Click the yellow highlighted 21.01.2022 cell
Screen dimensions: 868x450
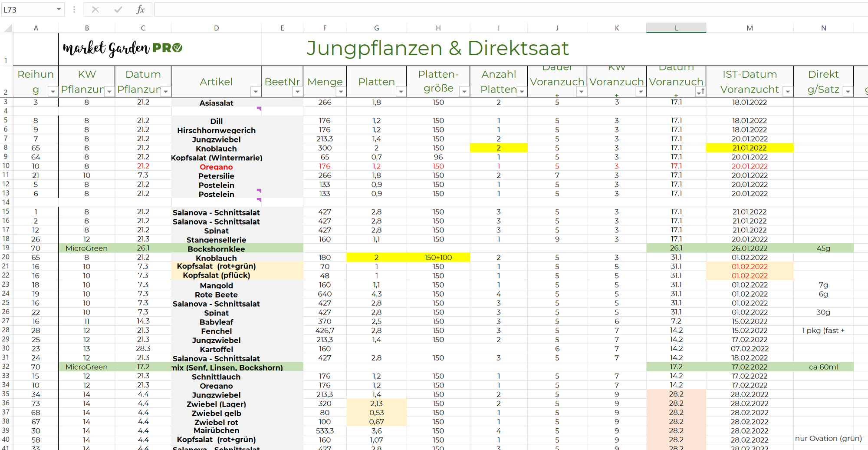pos(750,148)
